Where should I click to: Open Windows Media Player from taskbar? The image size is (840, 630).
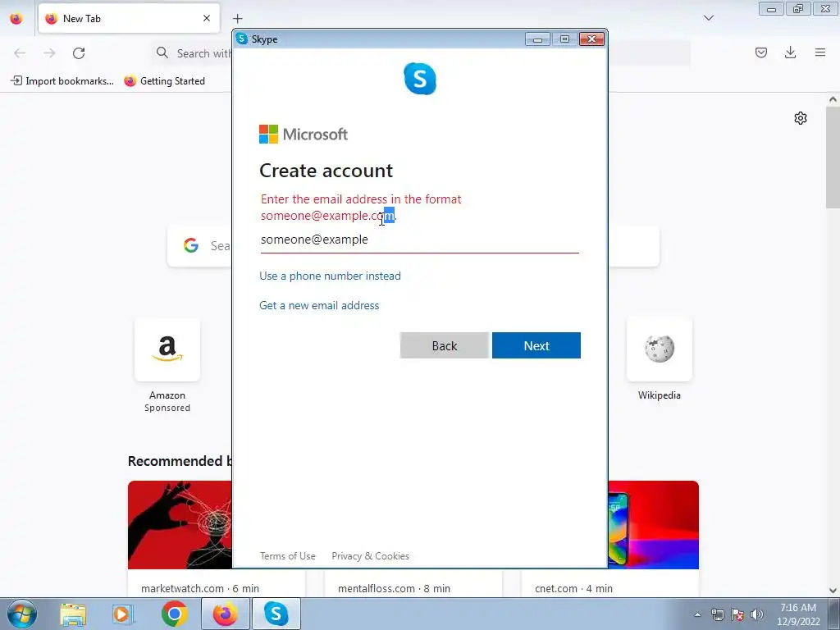123,614
